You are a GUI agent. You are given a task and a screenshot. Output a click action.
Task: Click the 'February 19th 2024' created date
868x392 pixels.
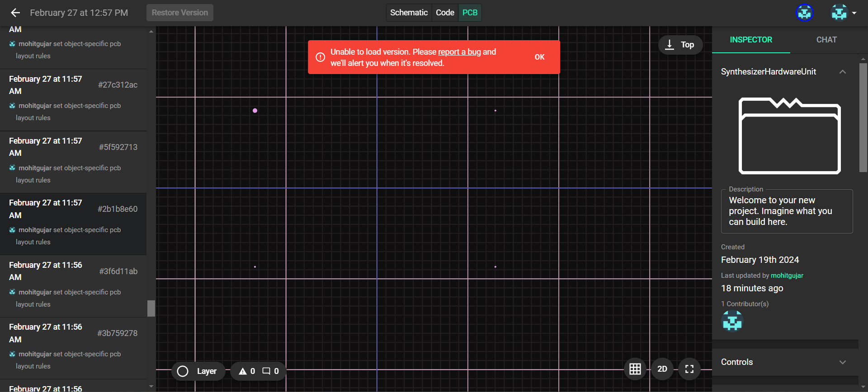point(760,260)
